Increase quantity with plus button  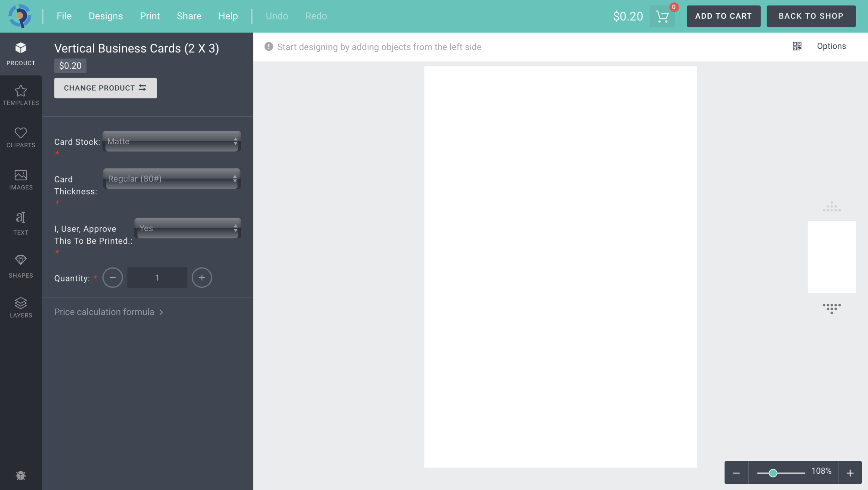[x=202, y=278]
